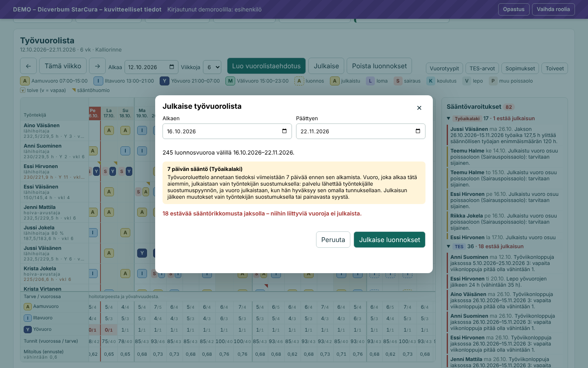Open calendar picker in Päättyen date field
The width and height of the screenshot is (588, 368).
click(418, 131)
